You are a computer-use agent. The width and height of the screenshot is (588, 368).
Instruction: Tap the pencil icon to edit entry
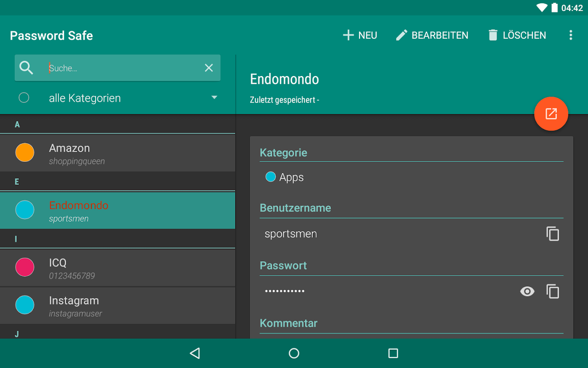[401, 35]
